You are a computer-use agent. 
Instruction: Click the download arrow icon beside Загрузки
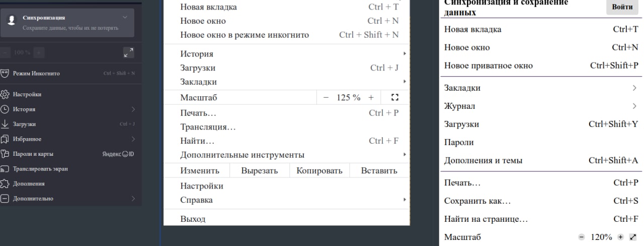[5, 124]
